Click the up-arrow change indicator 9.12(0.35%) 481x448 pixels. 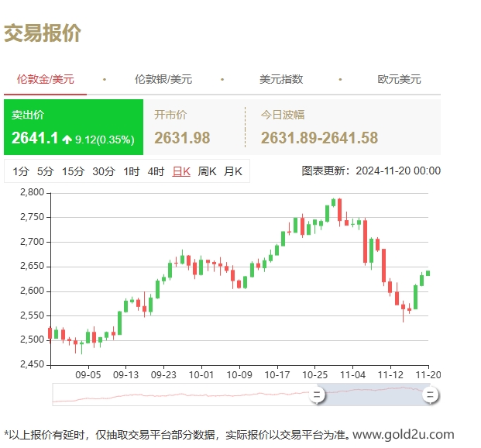[98, 140]
